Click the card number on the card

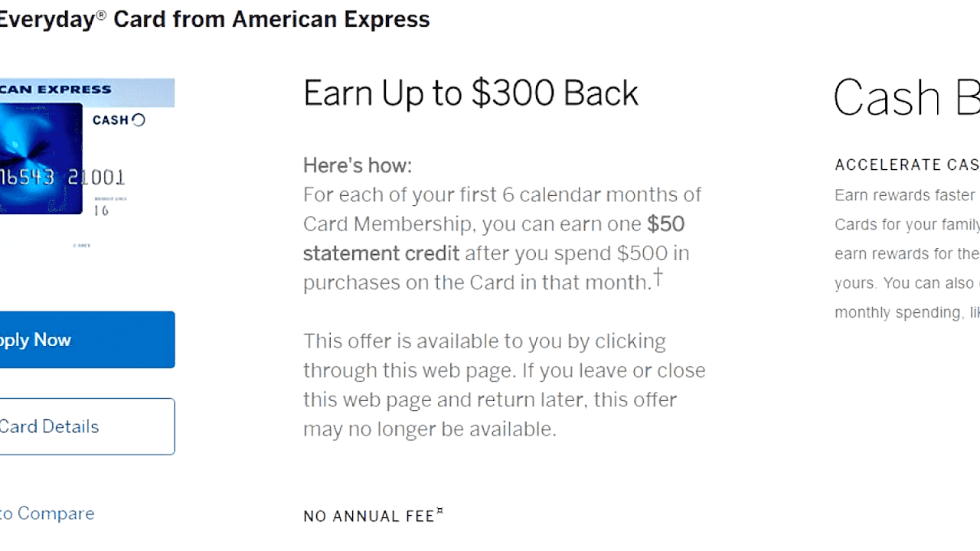pyautogui.click(x=61, y=178)
